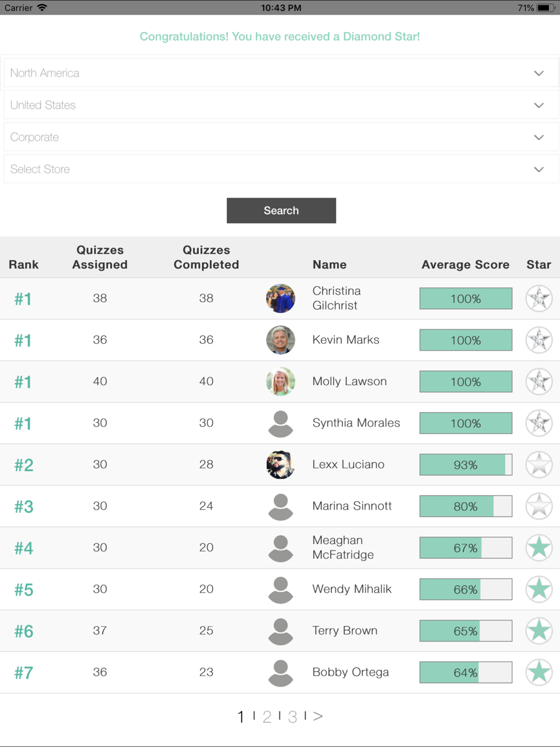The height and width of the screenshot is (747, 560).
Task: Open the United States country dropdown
Action: [281, 105]
